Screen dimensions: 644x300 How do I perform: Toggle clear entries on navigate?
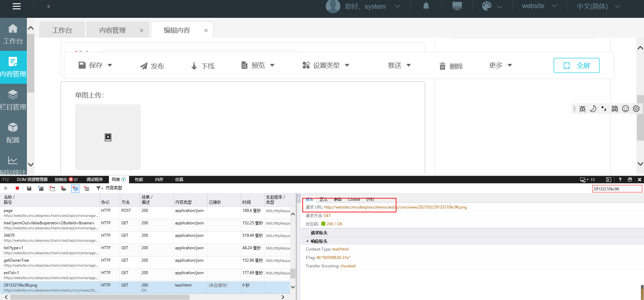75,188
